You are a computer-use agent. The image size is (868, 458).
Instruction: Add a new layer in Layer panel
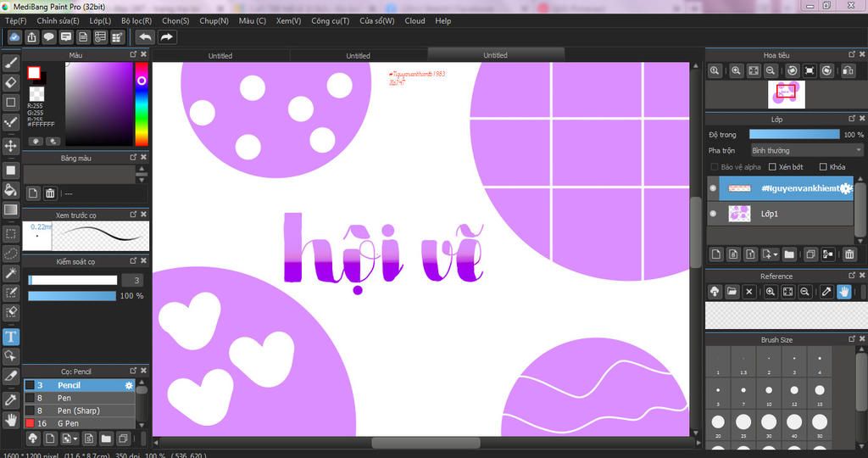coord(715,254)
